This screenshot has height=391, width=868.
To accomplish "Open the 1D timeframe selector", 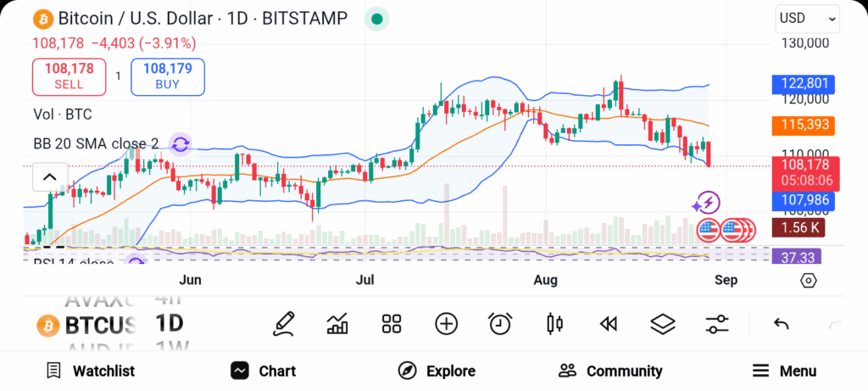I will coord(170,323).
